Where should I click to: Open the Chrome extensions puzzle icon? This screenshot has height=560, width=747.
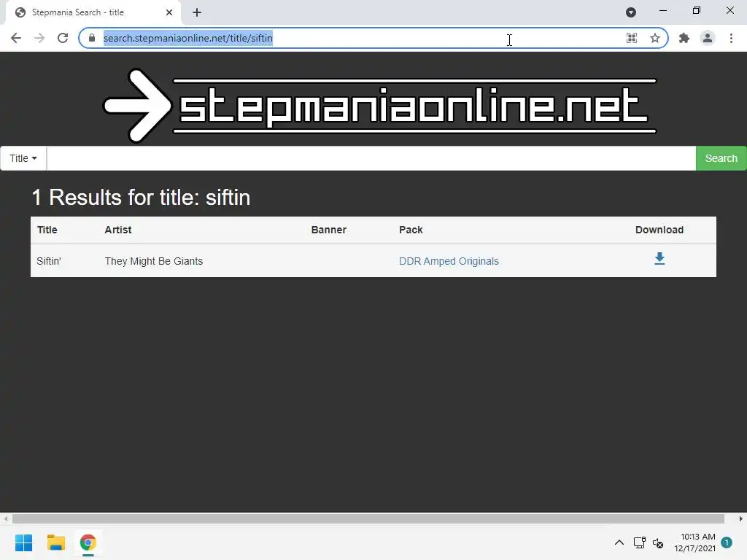[x=684, y=38]
